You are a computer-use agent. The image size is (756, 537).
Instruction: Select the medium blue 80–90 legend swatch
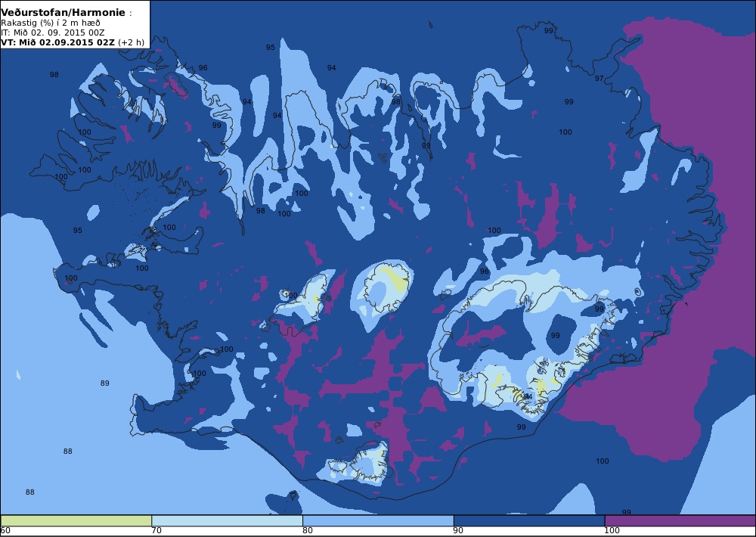(378, 520)
